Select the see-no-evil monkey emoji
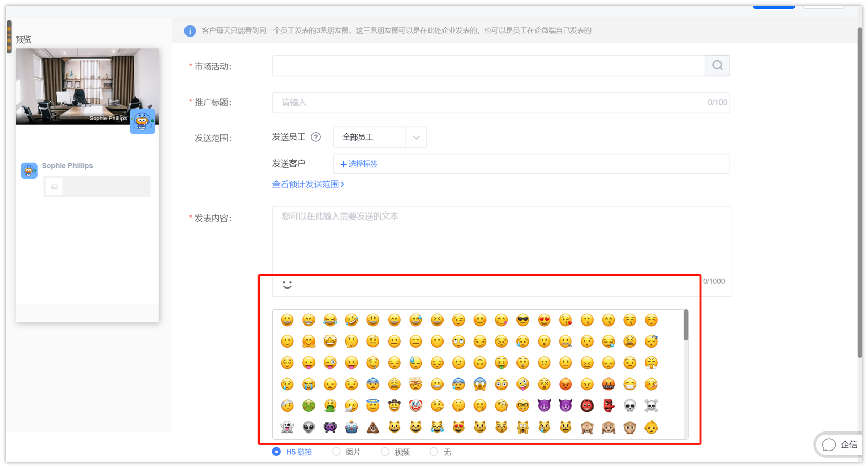This screenshot has height=468, width=868. point(587,427)
